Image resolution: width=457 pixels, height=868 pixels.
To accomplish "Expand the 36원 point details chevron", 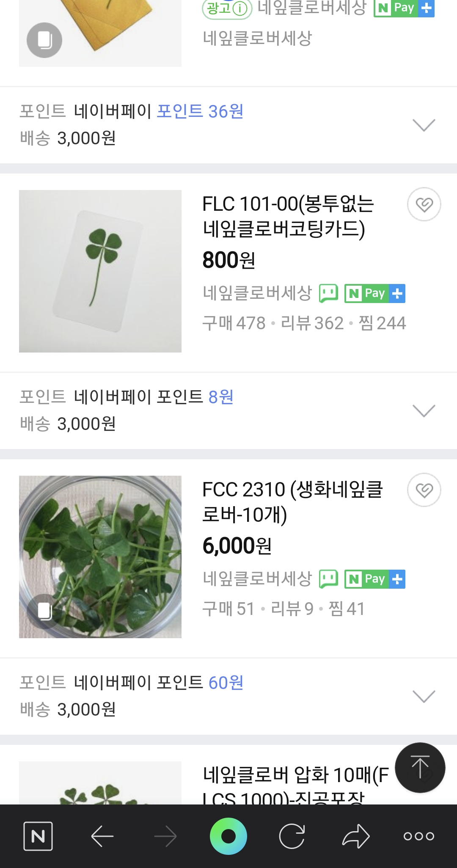I will point(424,125).
